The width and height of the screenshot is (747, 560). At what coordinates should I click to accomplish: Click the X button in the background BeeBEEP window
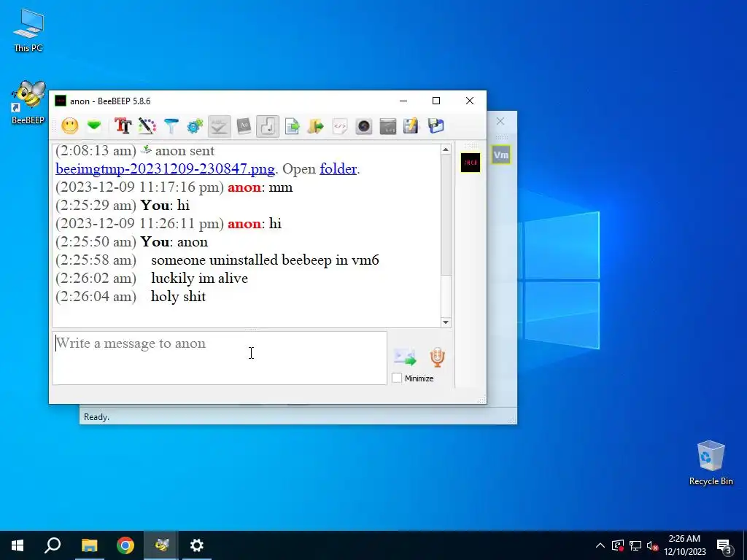500,121
